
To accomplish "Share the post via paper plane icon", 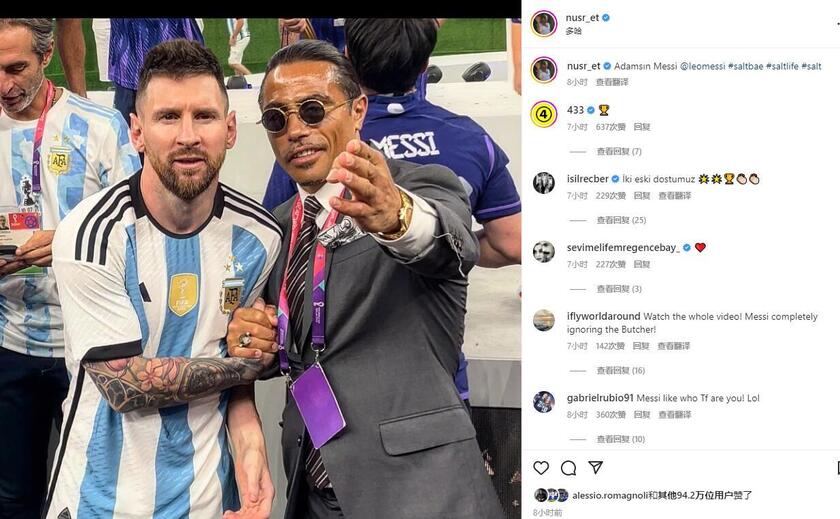I will coord(596,468).
